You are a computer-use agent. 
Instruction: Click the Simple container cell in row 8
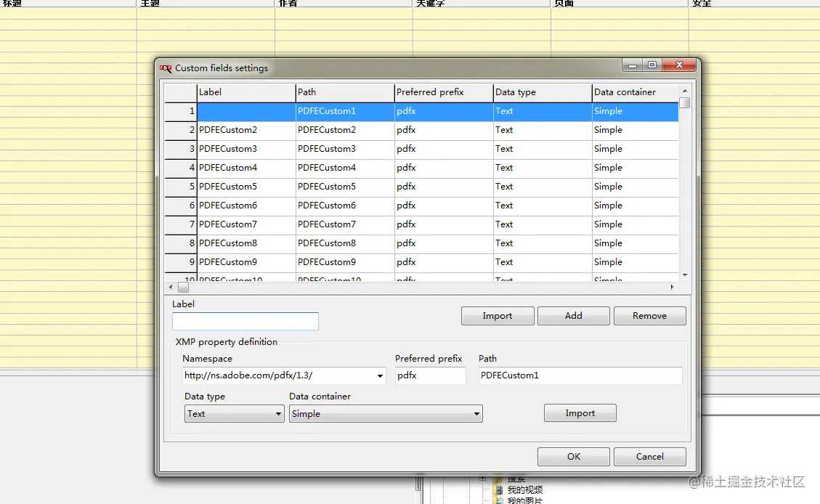coord(636,243)
